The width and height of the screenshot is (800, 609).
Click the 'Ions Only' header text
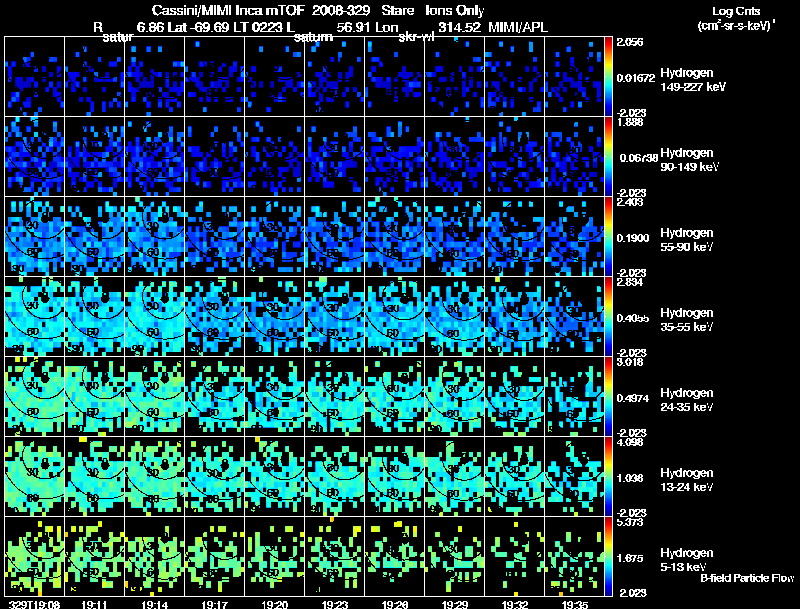[x=455, y=11]
